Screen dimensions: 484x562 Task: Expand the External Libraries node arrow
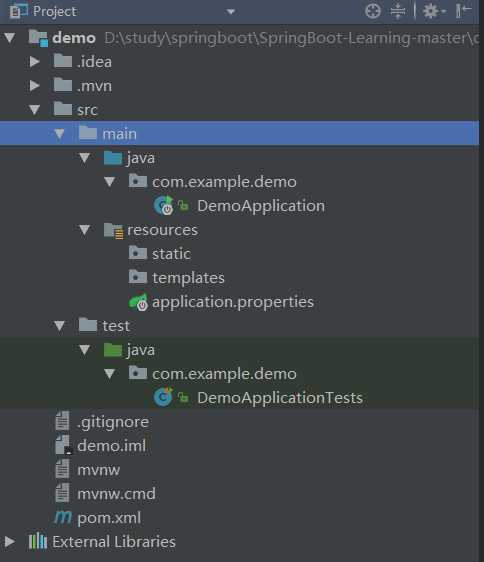9,541
